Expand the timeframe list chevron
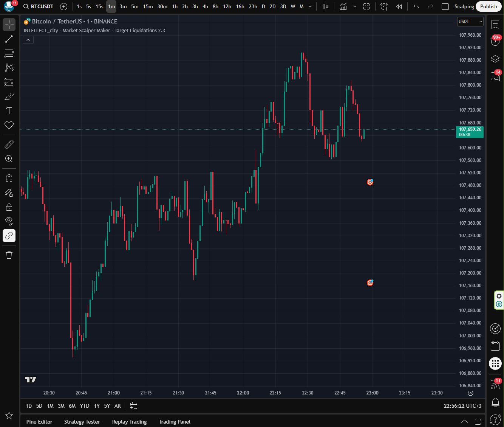Screen dimensions: 504x427 (310, 6)
